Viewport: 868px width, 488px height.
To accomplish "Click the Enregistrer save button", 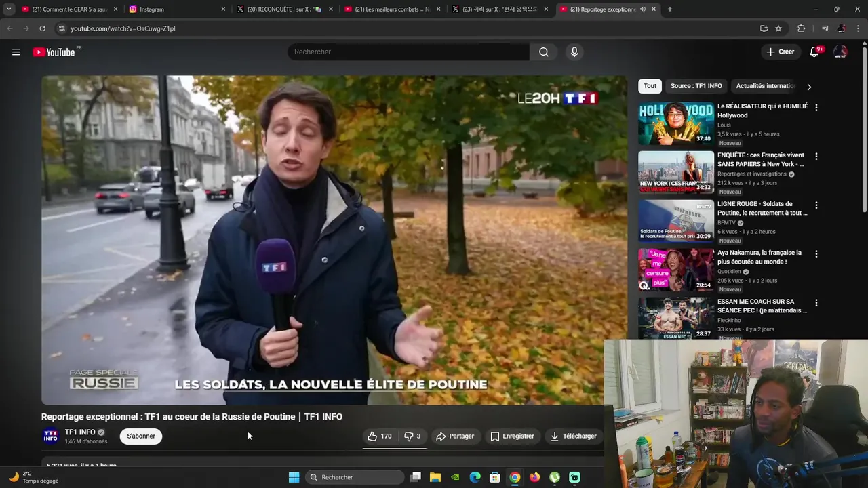I will click(512, 436).
